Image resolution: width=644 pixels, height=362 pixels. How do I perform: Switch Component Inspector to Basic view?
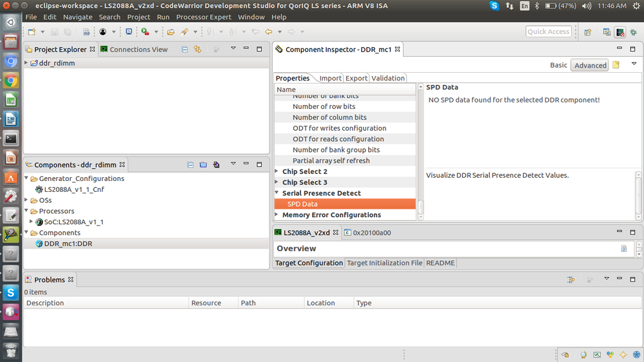[x=558, y=65]
